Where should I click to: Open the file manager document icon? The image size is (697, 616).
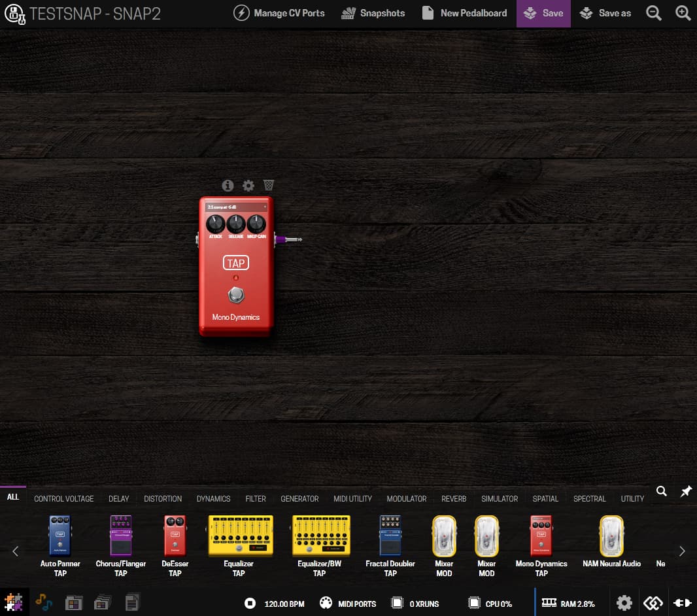pyautogui.click(x=132, y=603)
